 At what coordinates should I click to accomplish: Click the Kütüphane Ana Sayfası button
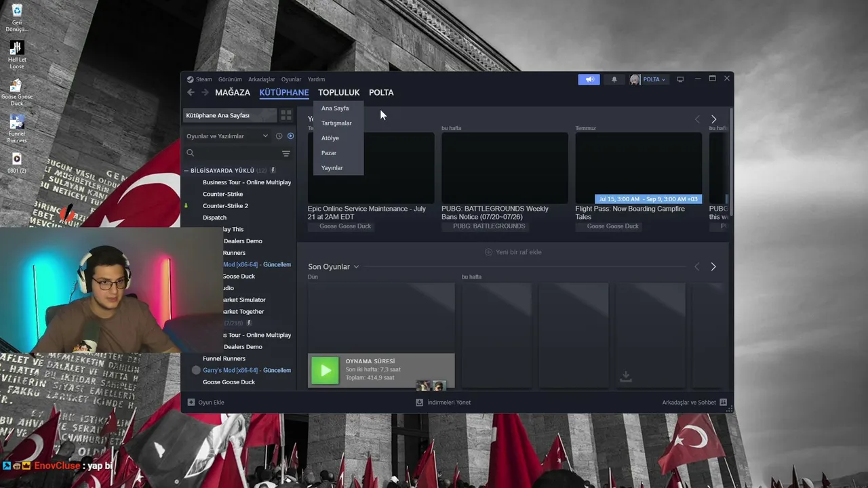click(x=231, y=115)
